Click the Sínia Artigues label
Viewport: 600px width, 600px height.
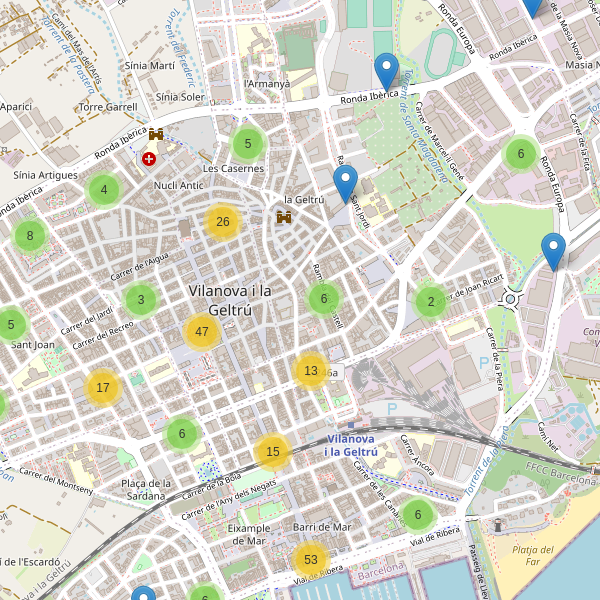click(46, 175)
